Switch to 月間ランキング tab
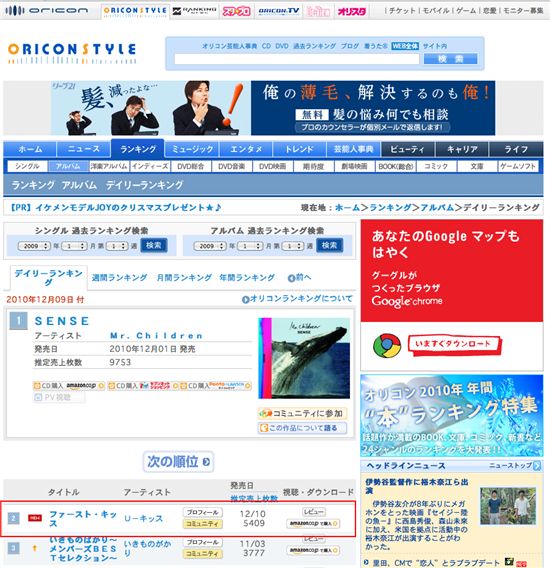The width and height of the screenshot is (550, 568). pyautogui.click(x=184, y=278)
